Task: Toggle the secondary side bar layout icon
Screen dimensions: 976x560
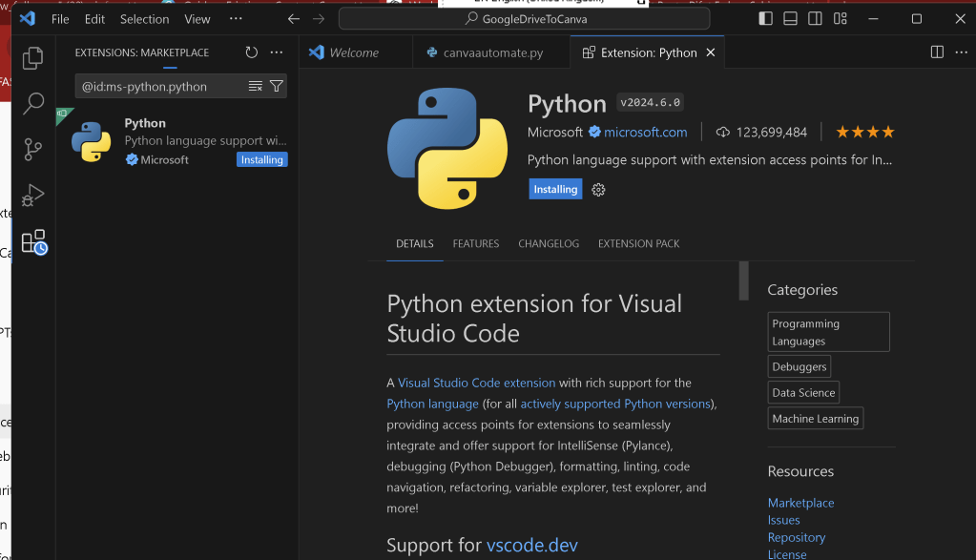Action: coord(815,19)
